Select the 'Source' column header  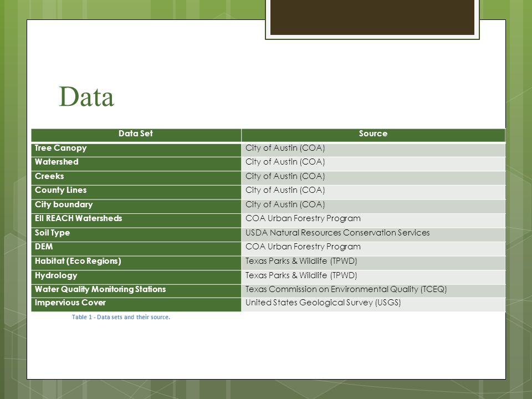coord(373,135)
